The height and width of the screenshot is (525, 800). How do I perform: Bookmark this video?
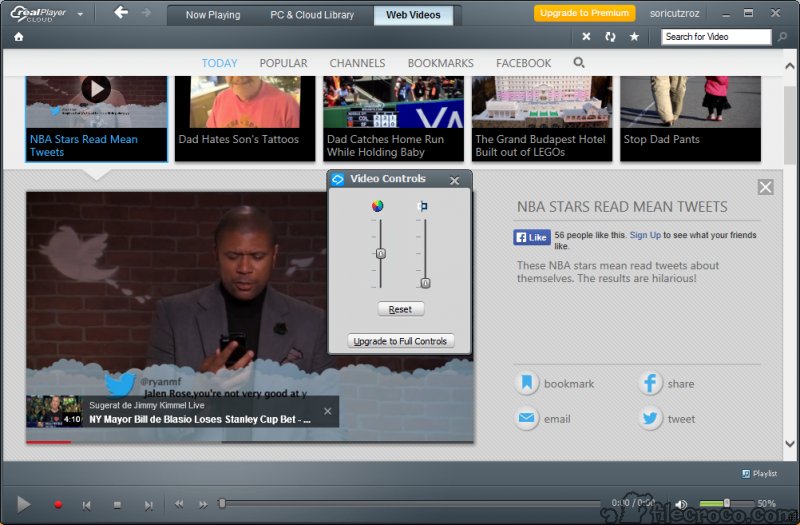555,383
